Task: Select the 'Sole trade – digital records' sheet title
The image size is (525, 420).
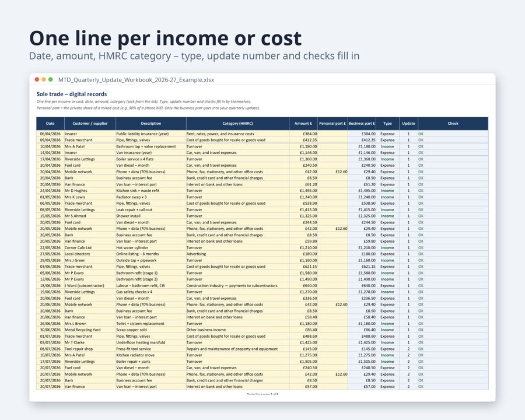Action: point(72,94)
